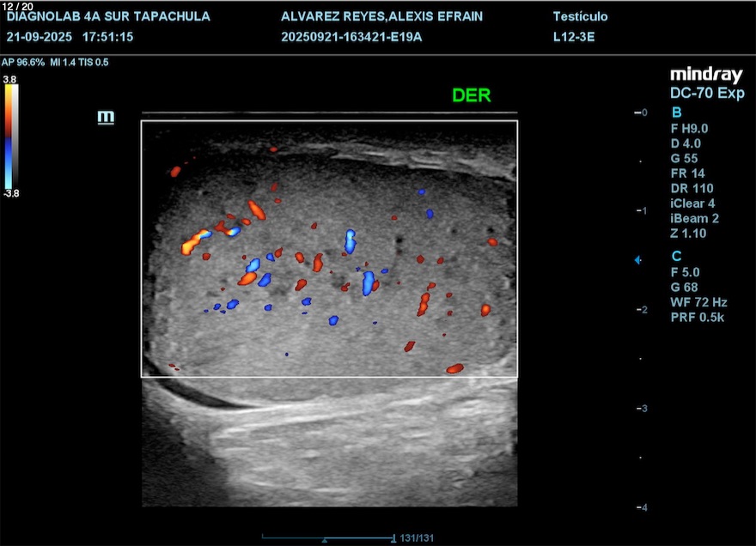Viewport: 756px width, 546px height.
Task: Click the 12 / 20 image counter
Action: pos(18,6)
